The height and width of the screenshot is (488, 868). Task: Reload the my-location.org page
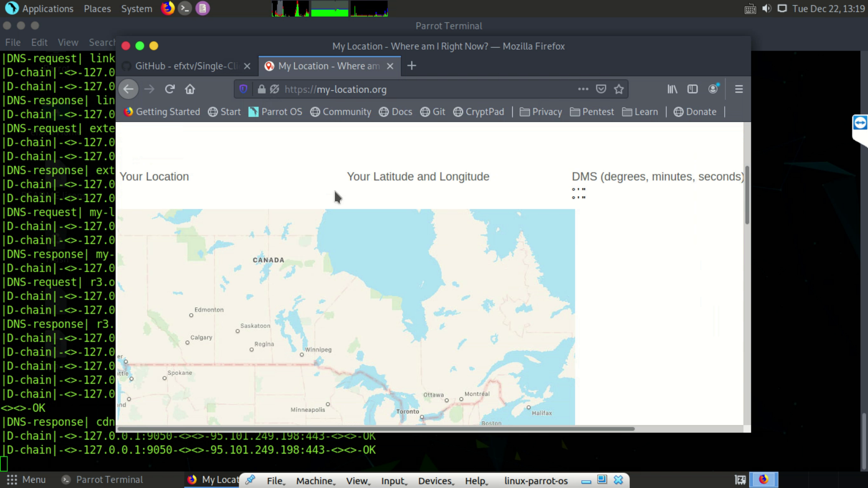tap(170, 89)
